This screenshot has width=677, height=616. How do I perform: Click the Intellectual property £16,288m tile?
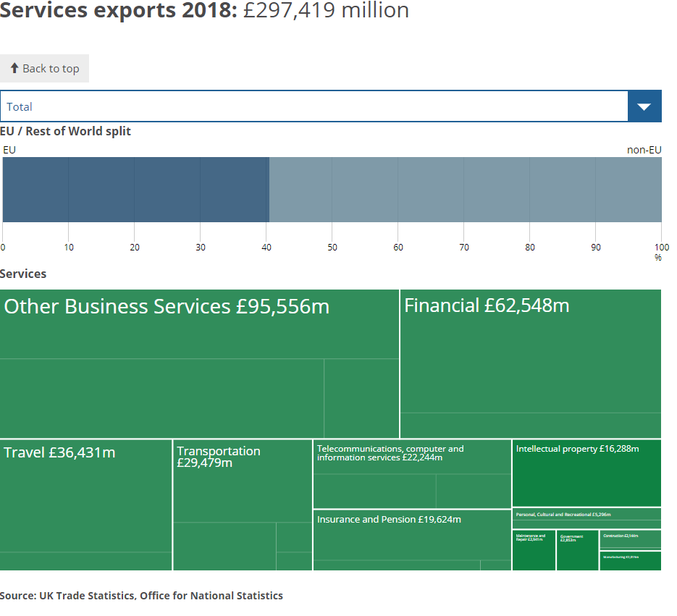586,473
